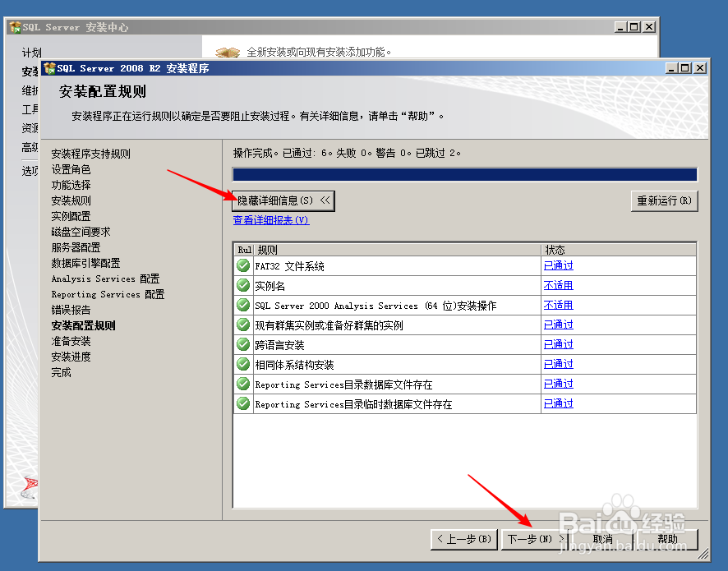Select 安装进度 step
The image size is (728, 571).
71,357
